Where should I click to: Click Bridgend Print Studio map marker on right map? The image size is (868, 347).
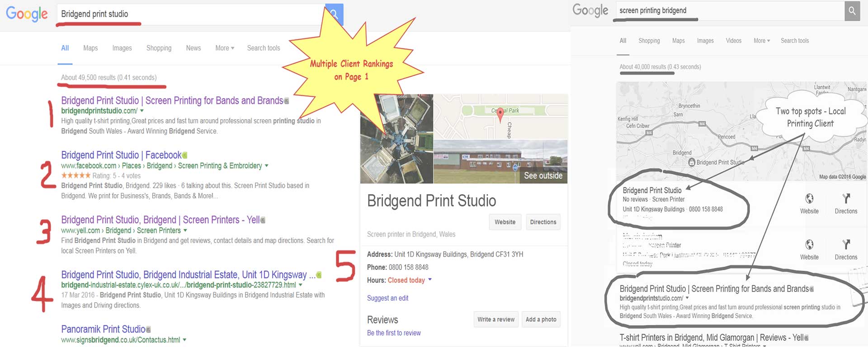(691, 162)
